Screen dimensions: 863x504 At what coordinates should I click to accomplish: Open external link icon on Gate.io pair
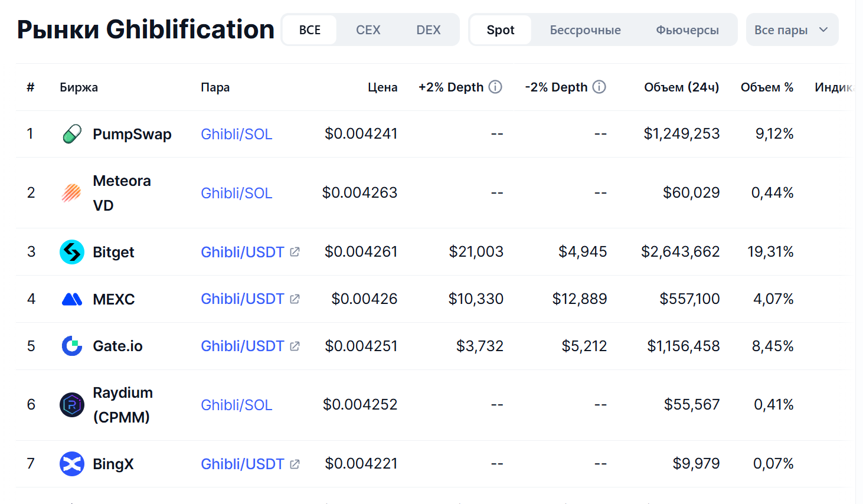pos(295,346)
